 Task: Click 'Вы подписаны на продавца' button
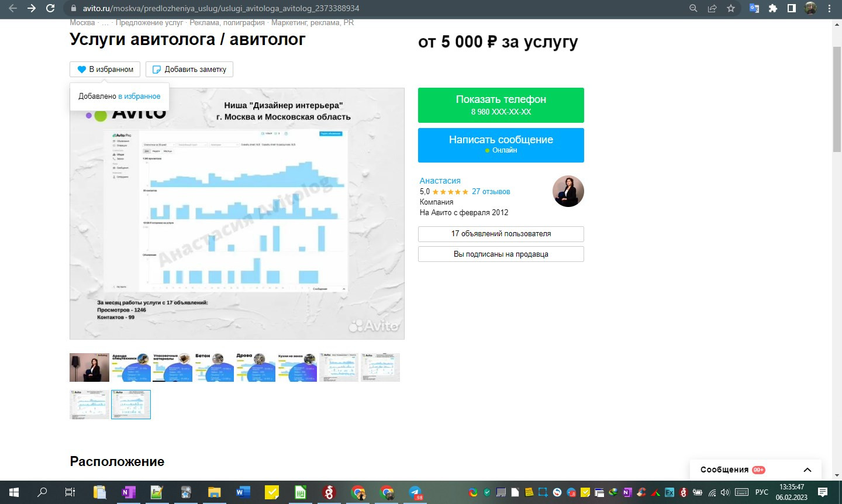pyautogui.click(x=501, y=254)
